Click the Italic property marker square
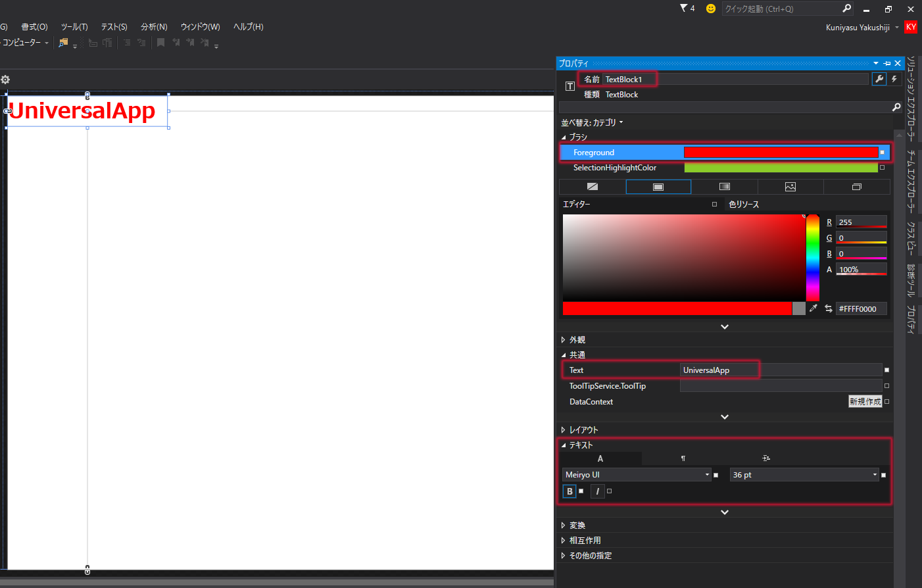 coord(609,491)
